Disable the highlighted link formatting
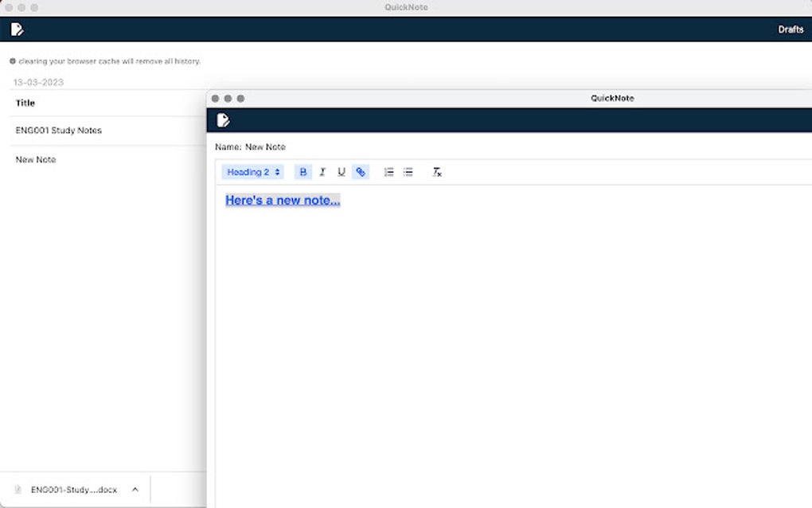 [x=361, y=171]
